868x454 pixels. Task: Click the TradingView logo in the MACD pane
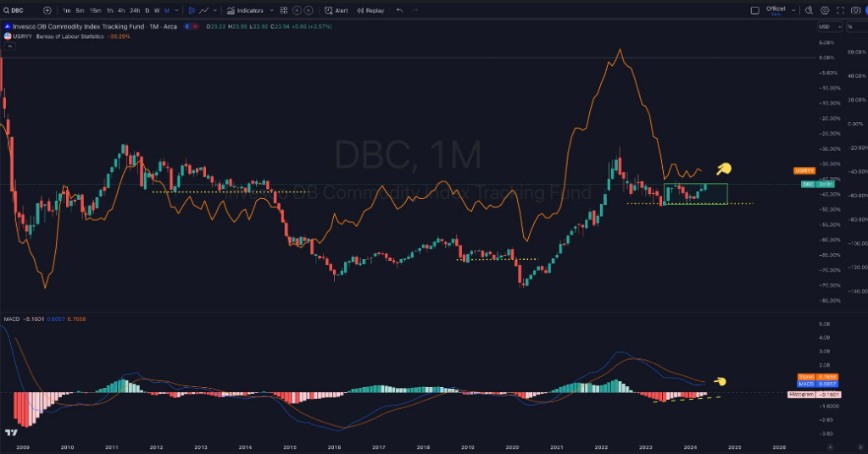tap(10, 433)
